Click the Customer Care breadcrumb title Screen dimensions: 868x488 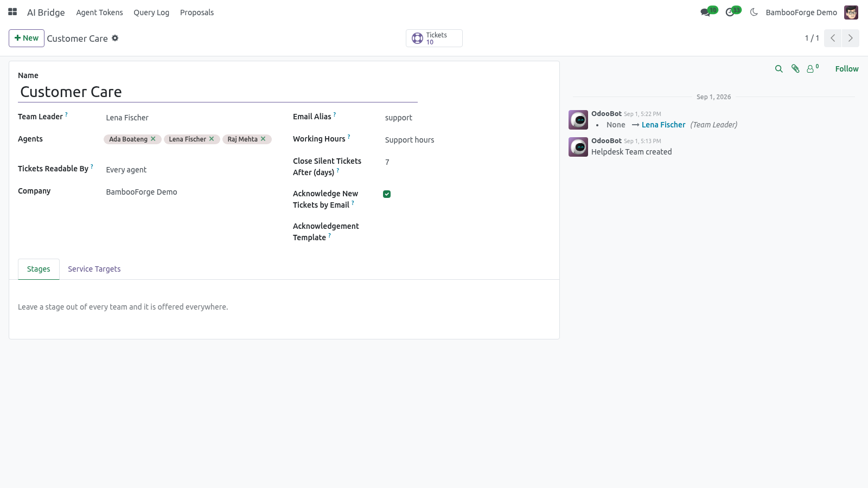tap(77, 38)
